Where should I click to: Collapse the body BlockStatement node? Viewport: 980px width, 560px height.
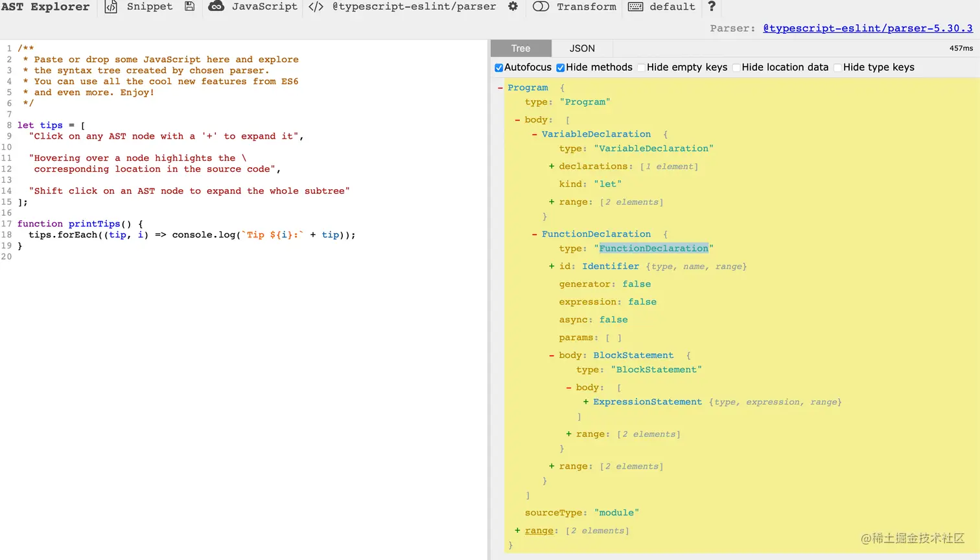point(552,355)
